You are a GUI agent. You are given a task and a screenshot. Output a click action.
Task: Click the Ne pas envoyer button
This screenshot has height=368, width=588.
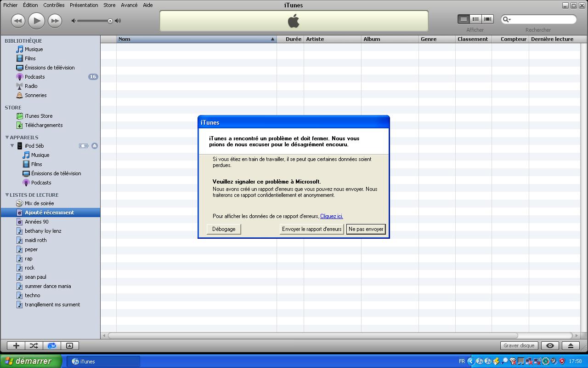(366, 229)
